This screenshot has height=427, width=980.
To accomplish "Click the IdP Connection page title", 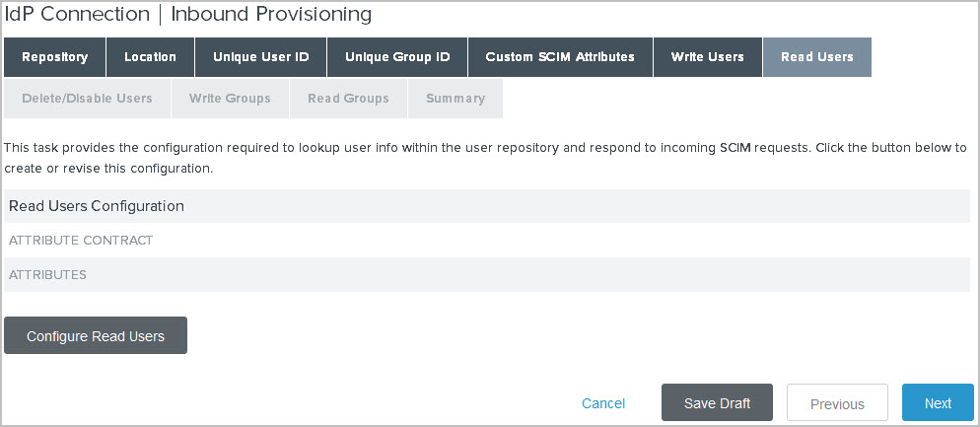I will tap(189, 14).
